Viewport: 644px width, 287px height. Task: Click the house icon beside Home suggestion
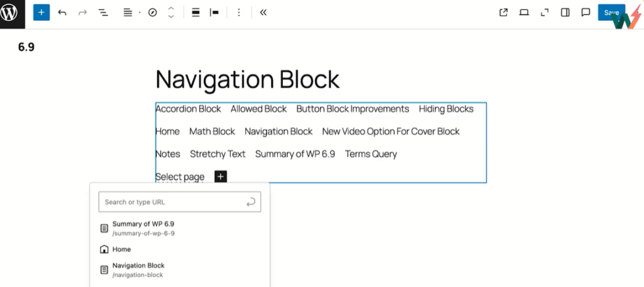coord(104,249)
